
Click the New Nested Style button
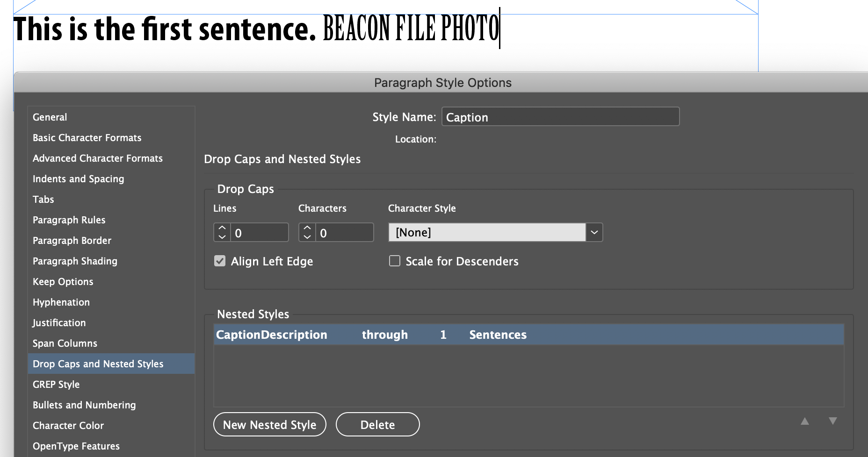pyautogui.click(x=269, y=424)
